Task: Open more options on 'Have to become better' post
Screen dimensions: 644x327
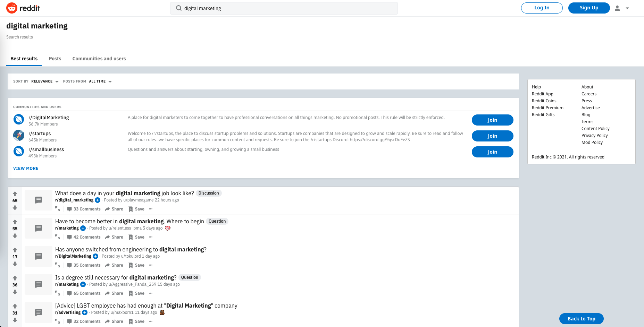Action: pyautogui.click(x=151, y=237)
